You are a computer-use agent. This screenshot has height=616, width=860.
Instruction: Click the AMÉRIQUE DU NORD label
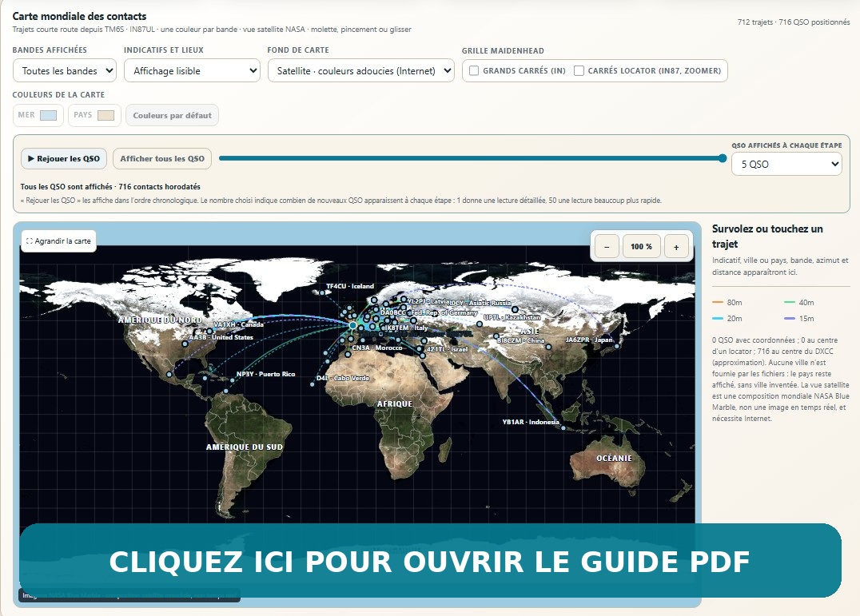tap(160, 320)
